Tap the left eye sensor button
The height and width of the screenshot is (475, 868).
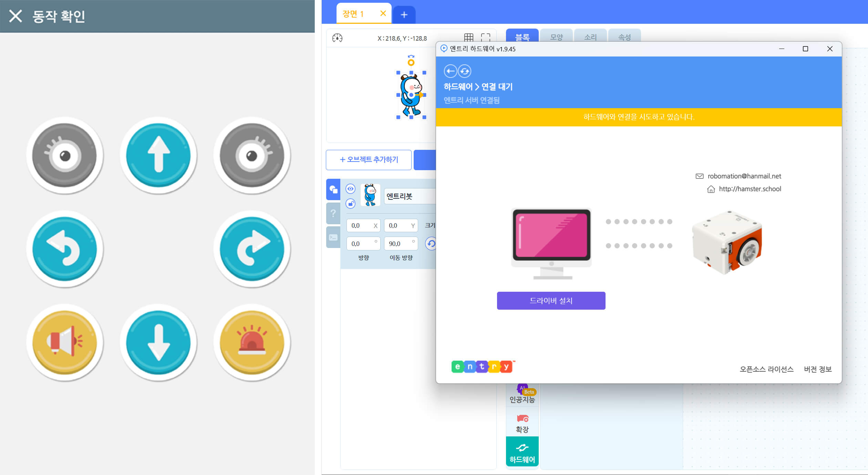[65, 155]
